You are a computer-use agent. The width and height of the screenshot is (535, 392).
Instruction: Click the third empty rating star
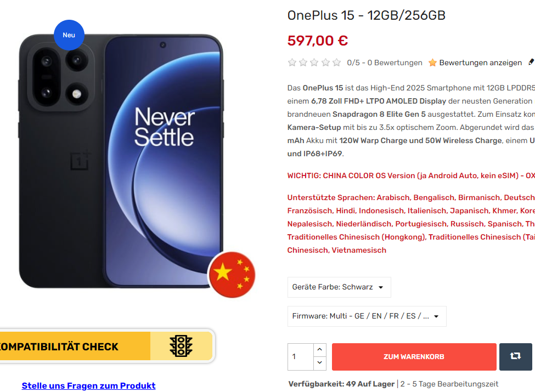[x=314, y=63]
